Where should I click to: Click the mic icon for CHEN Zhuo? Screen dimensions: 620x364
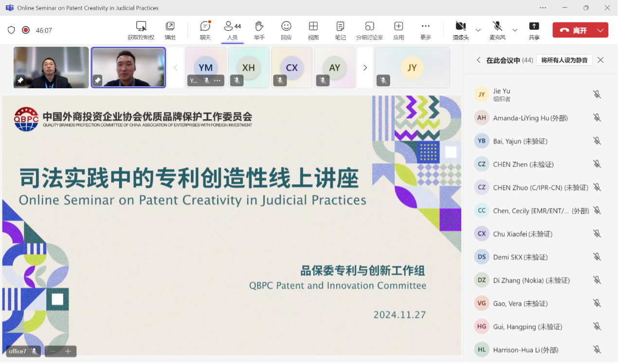(x=597, y=187)
